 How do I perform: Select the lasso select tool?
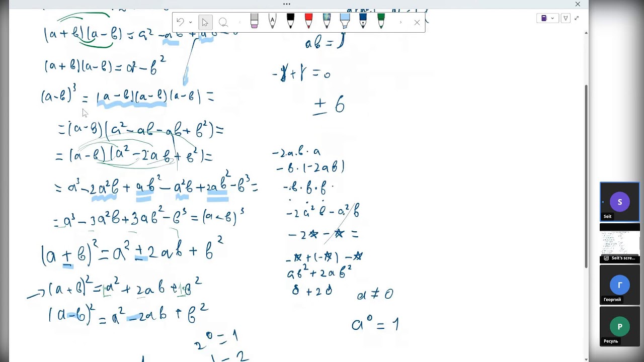(223, 22)
